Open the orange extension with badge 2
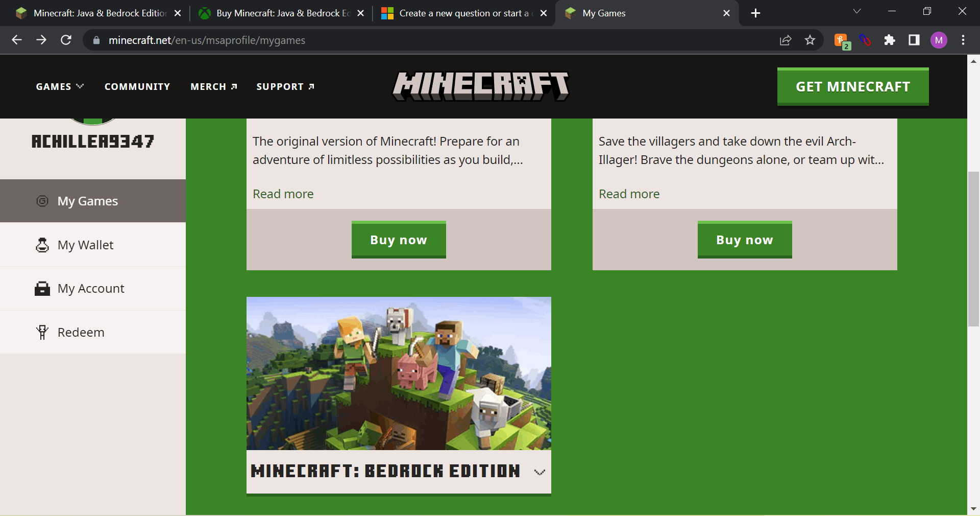Image resolution: width=980 pixels, height=516 pixels. 842,41
